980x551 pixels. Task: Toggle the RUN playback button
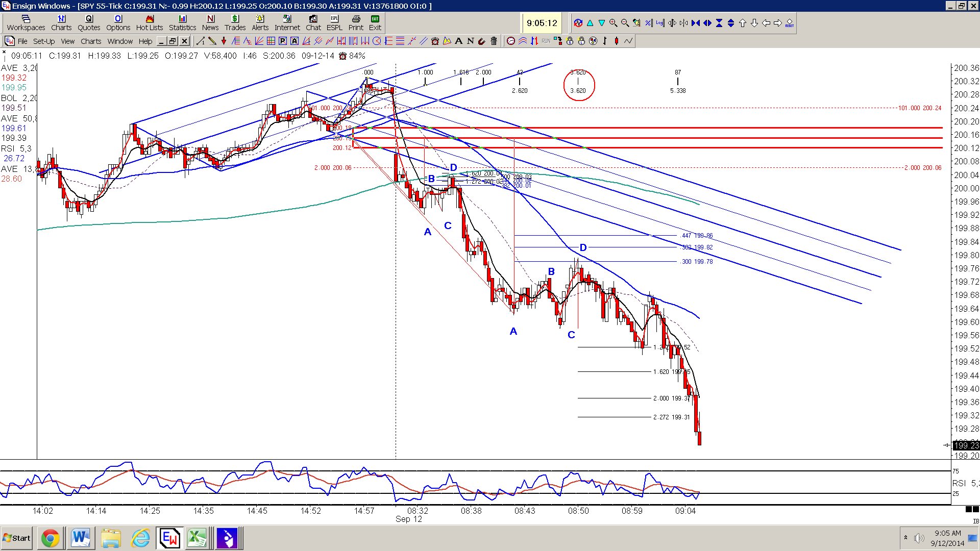pos(546,41)
